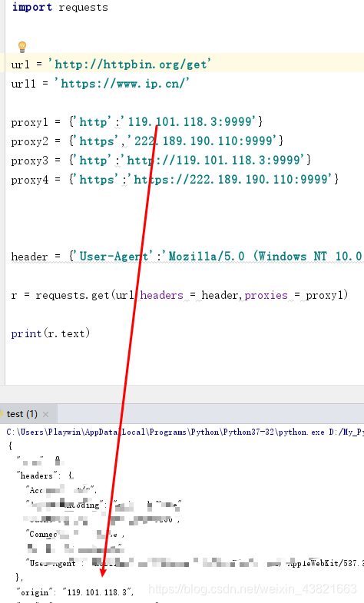Click the header User-Agent definition line
The width and height of the screenshot is (364, 603).
coord(187,256)
